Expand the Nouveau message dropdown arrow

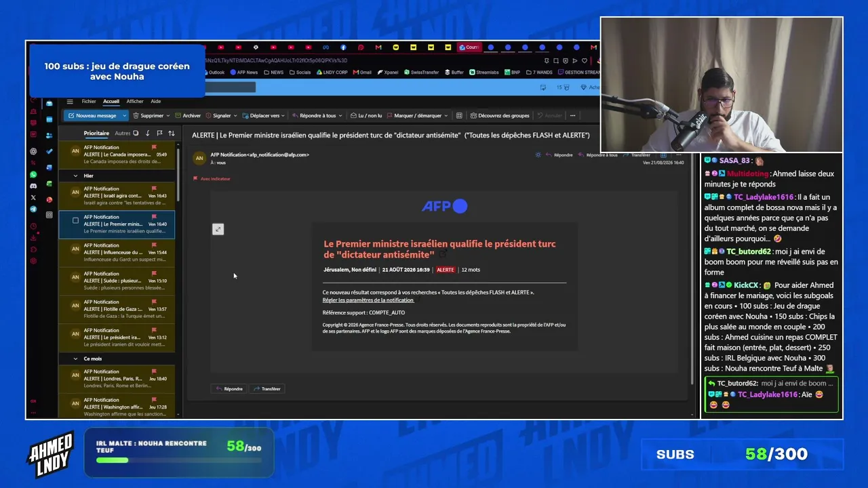pos(124,116)
